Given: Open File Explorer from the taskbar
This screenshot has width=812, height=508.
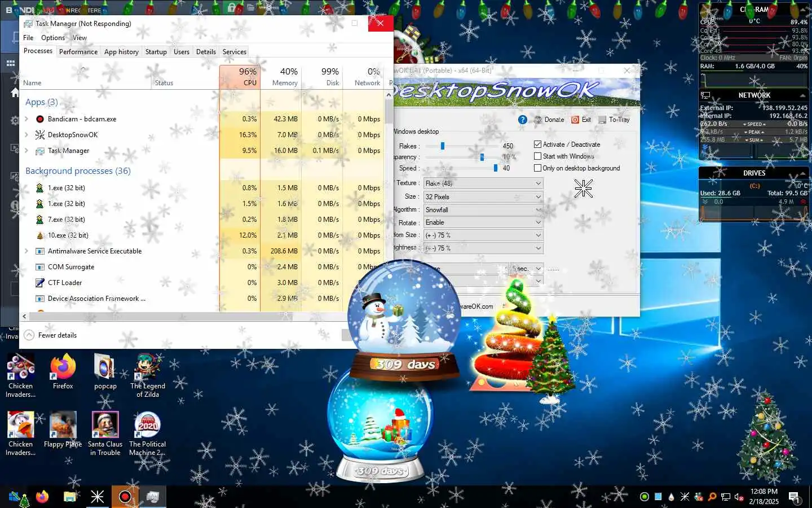Looking at the screenshot, I should (x=70, y=497).
